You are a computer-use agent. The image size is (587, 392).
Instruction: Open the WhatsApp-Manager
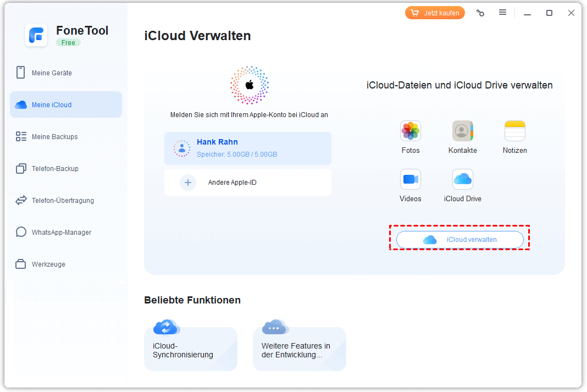coord(61,233)
